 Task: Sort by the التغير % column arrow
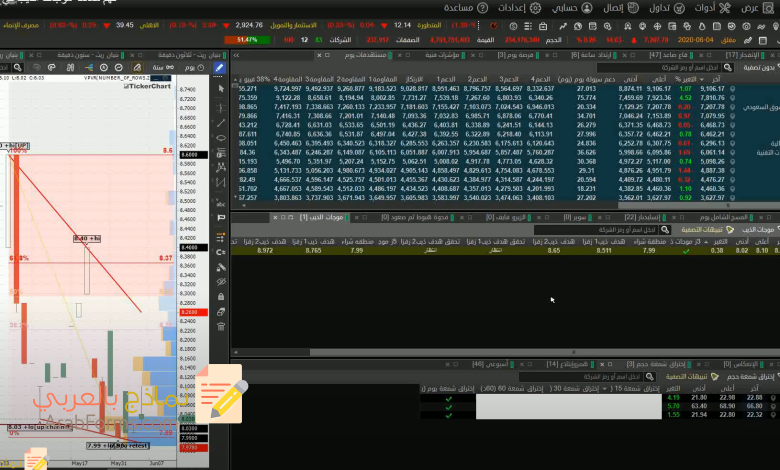(701, 80)
